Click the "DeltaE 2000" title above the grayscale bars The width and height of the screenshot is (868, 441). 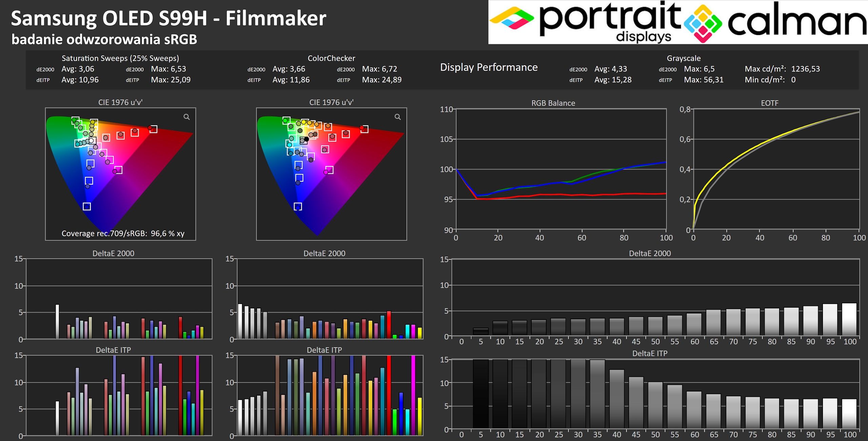pyautogui.click(x=650, y=253)
